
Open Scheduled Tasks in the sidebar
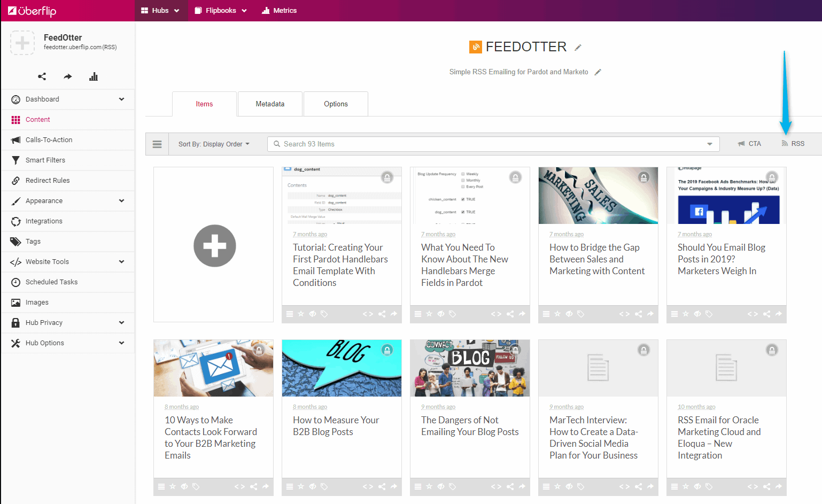click(x=68, y=282)
